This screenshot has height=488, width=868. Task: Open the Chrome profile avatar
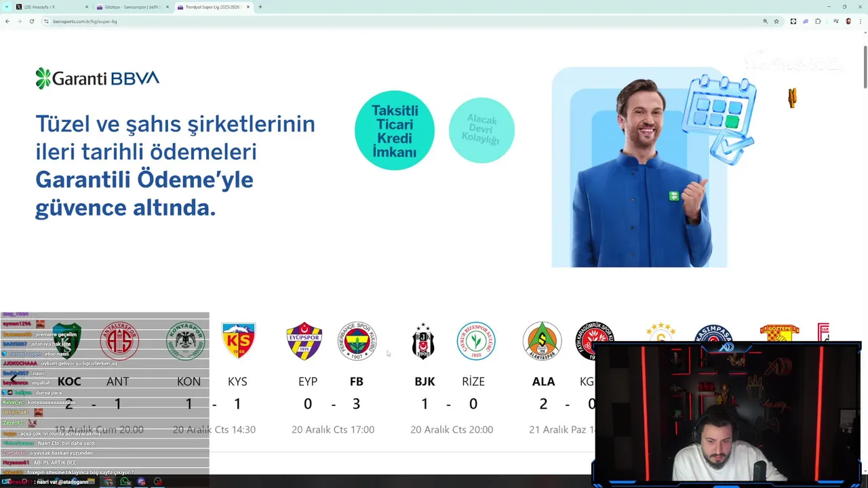coord(848,21)
